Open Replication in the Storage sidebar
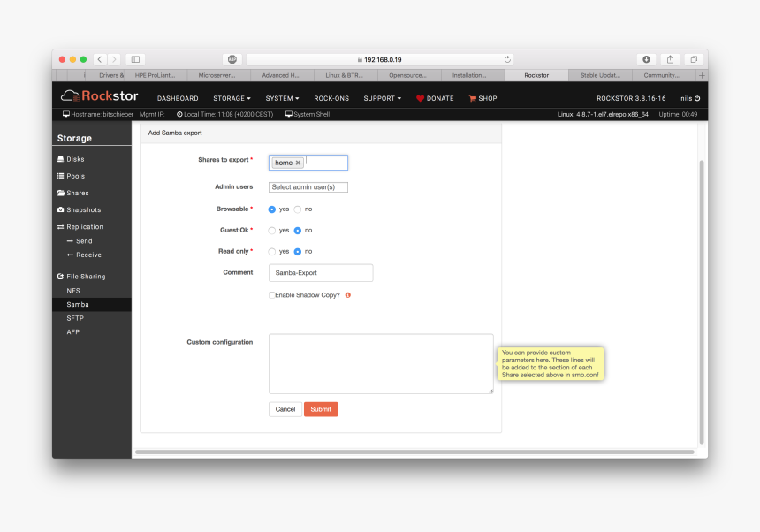 80,227
